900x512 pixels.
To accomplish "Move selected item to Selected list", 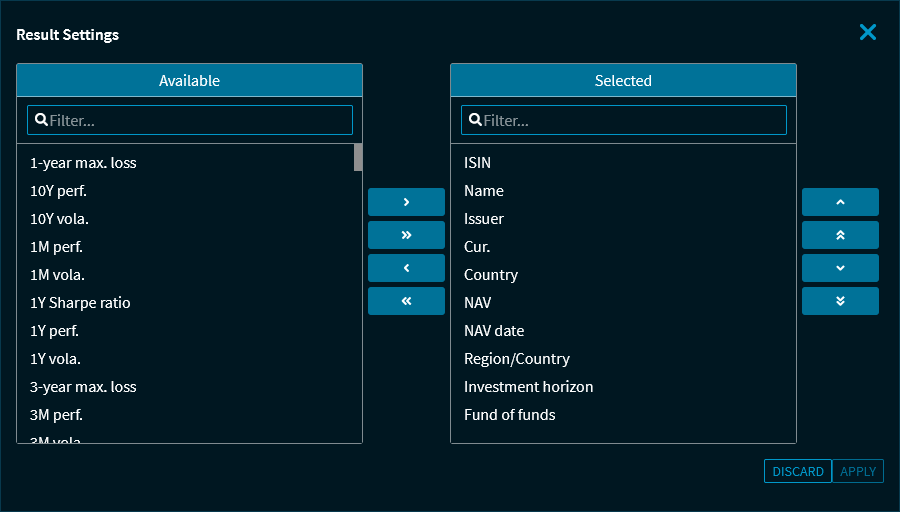I will tap(406, 202).
